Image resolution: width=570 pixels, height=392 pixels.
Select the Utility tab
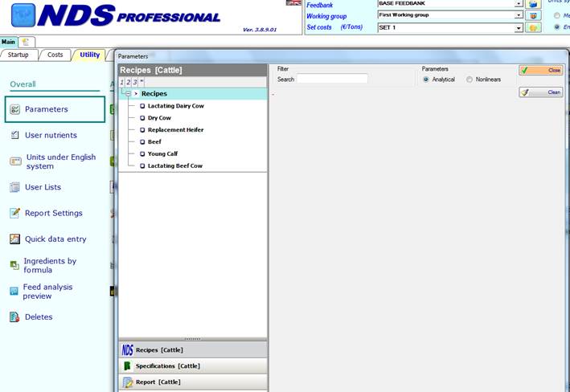(89, 55)
